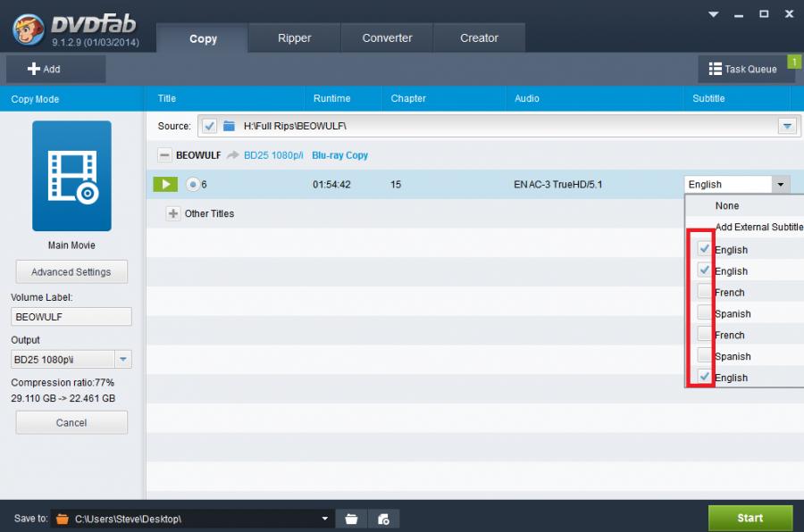Collapse the BEOWULF title group
The image size is (804, 532).
(164, 155)
